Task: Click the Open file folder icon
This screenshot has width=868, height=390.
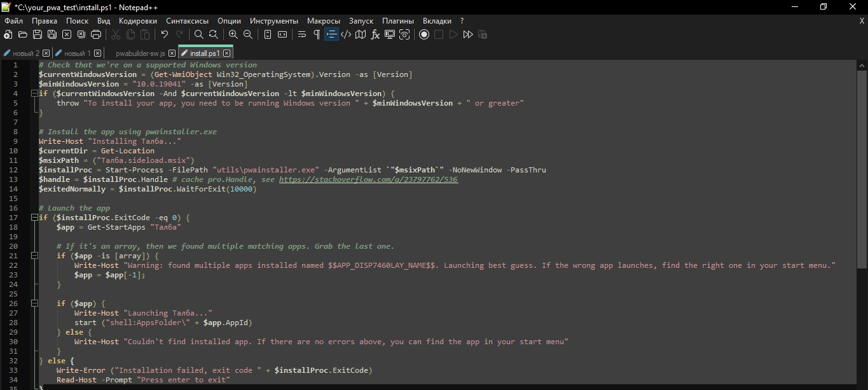Action: [23, 34]
